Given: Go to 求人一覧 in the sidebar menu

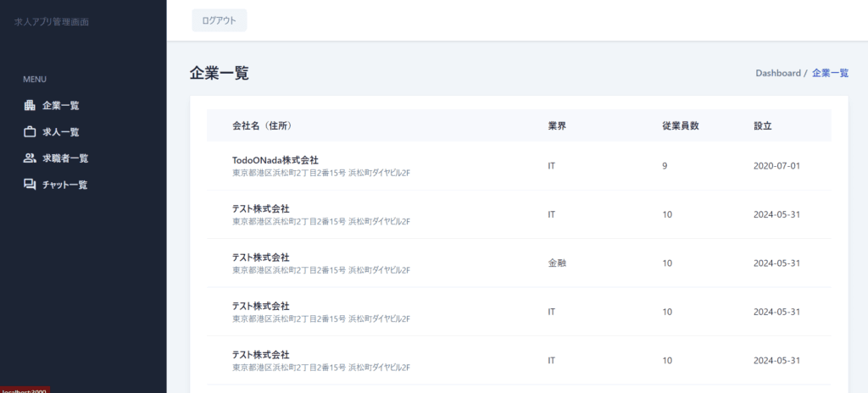Looking at the screenshot, I should [x=61, y=132].
